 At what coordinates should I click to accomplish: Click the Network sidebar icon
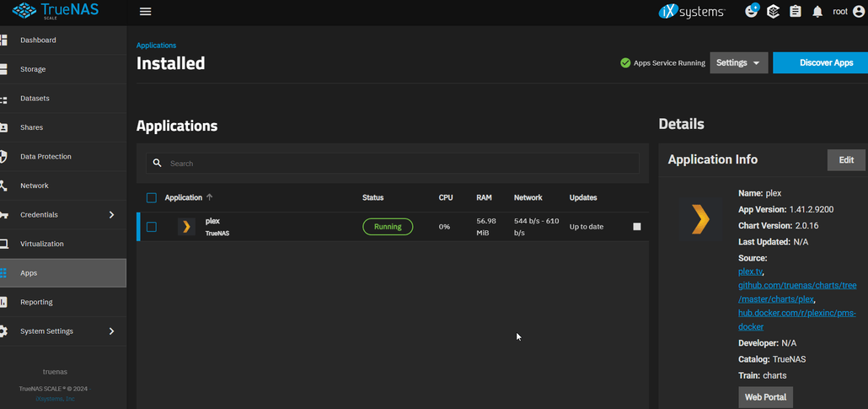3,186
